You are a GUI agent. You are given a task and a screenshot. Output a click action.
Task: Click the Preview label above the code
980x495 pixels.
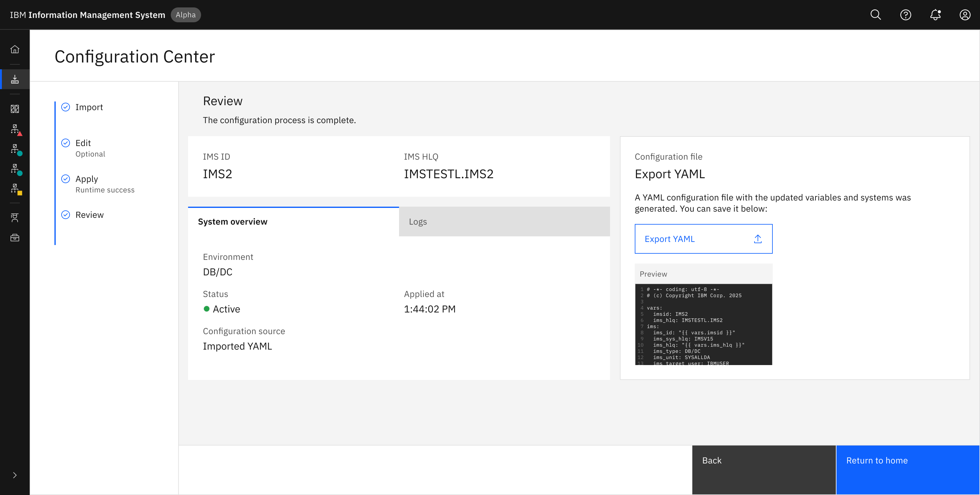[653, 274]
